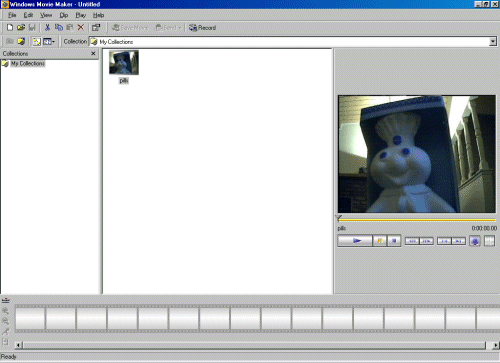Delete the selected clip with the red X

click(x=81, y=28)
